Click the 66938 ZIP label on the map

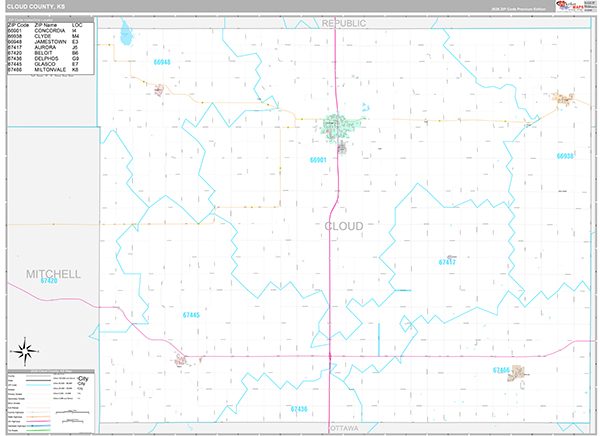(x=565, y=156)
